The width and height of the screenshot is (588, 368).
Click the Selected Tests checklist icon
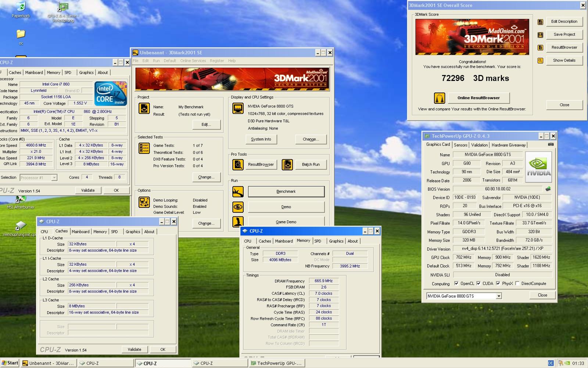144,148
